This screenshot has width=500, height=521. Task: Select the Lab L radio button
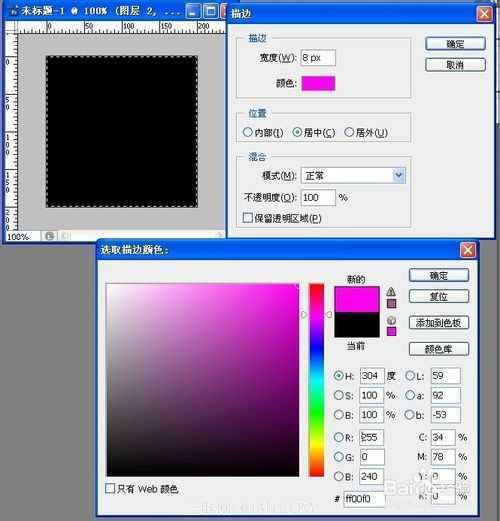[x=410, y=376]
